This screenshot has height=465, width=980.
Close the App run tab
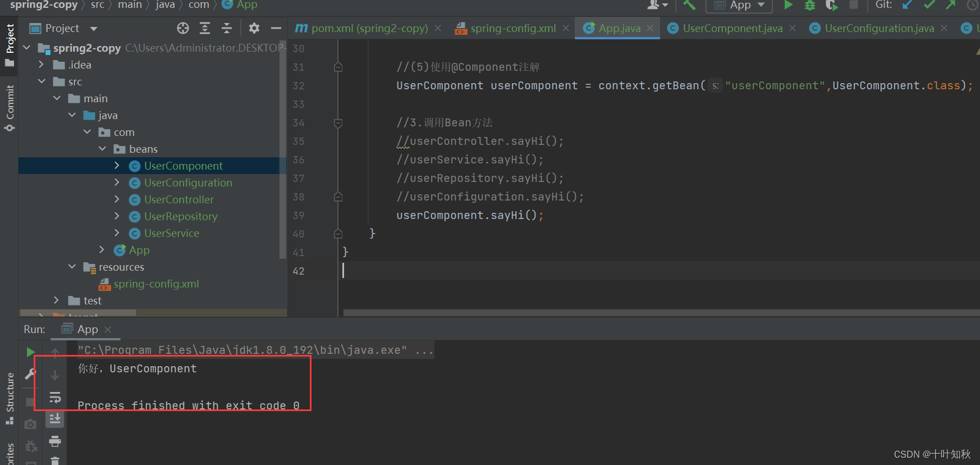tap(108, 330)
